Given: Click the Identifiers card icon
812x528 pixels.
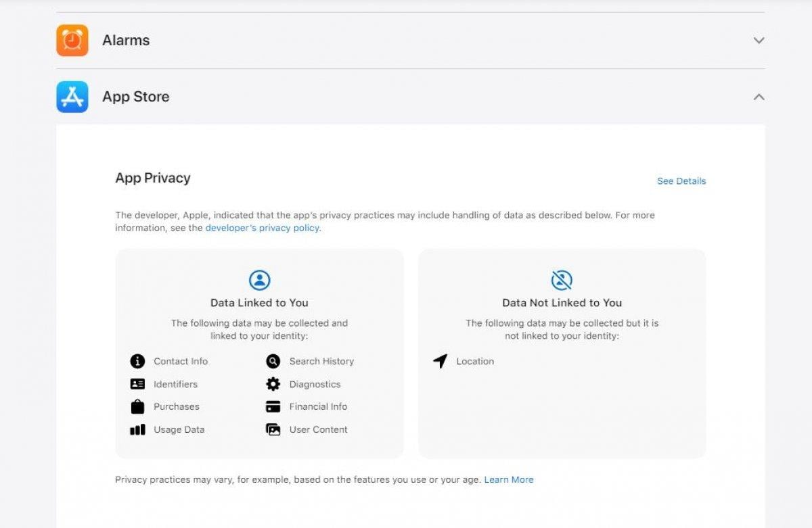Looking at the screenshot, I should (x=137, y=384).
